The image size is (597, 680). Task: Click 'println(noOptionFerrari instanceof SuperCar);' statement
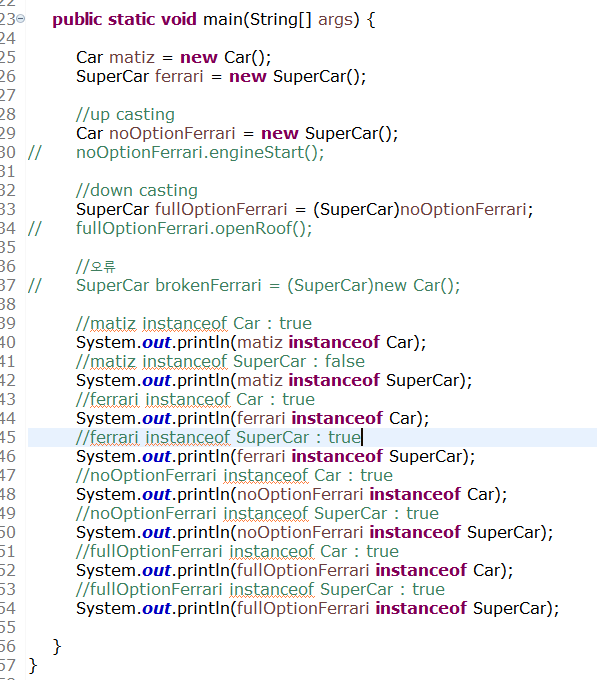click(x=315, y=532)
